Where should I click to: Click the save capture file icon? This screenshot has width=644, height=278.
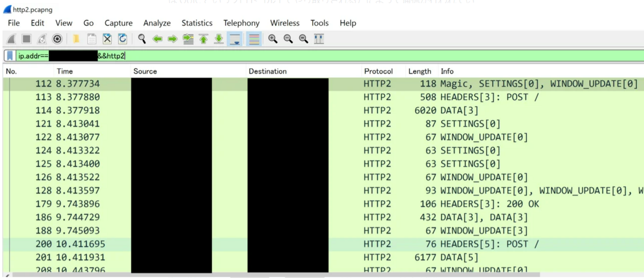[92, 39]
